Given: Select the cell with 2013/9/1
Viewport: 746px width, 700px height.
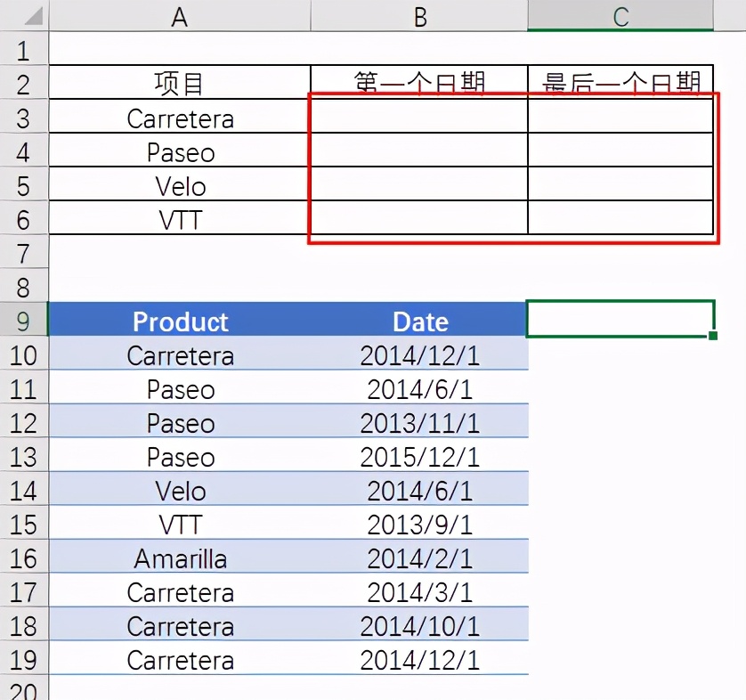Looking at the screenshot, I should coord(419,525).
